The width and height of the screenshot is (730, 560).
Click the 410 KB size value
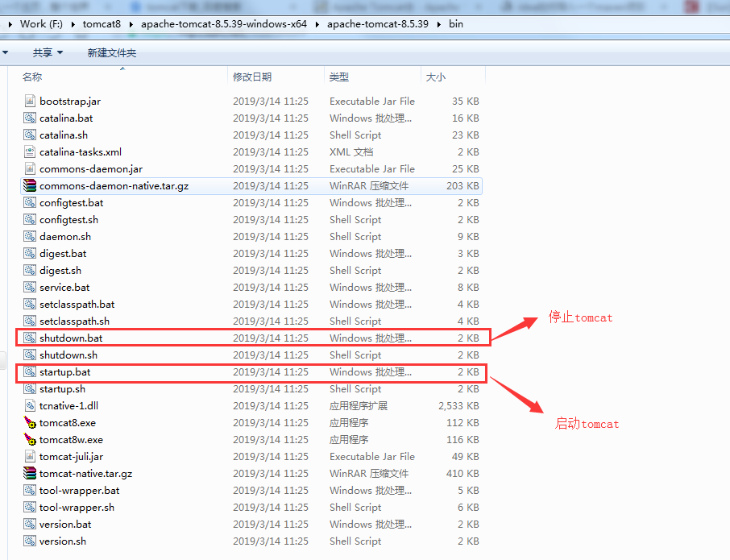click(462, 474)
